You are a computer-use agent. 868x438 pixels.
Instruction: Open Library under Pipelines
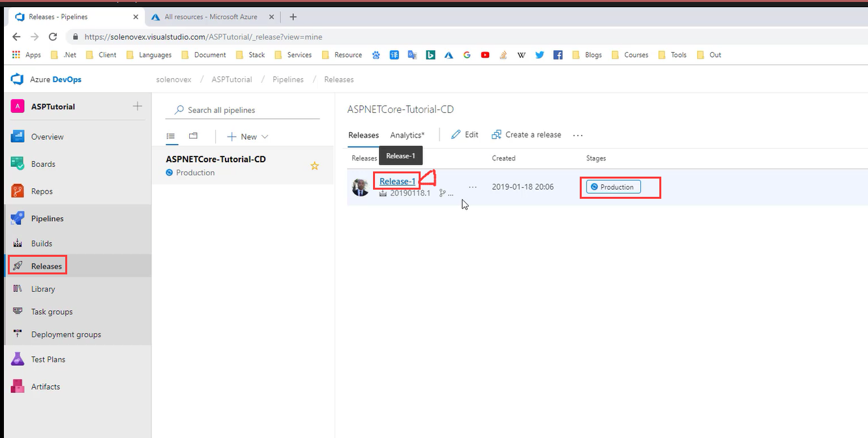point(43,289)
